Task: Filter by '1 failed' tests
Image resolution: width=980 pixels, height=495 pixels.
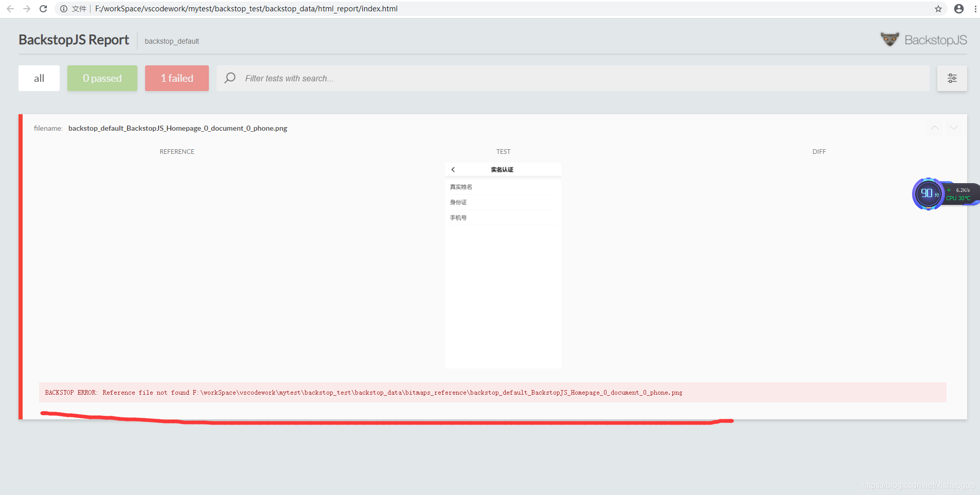Action: pyautogui.click(x=177, y=78)
